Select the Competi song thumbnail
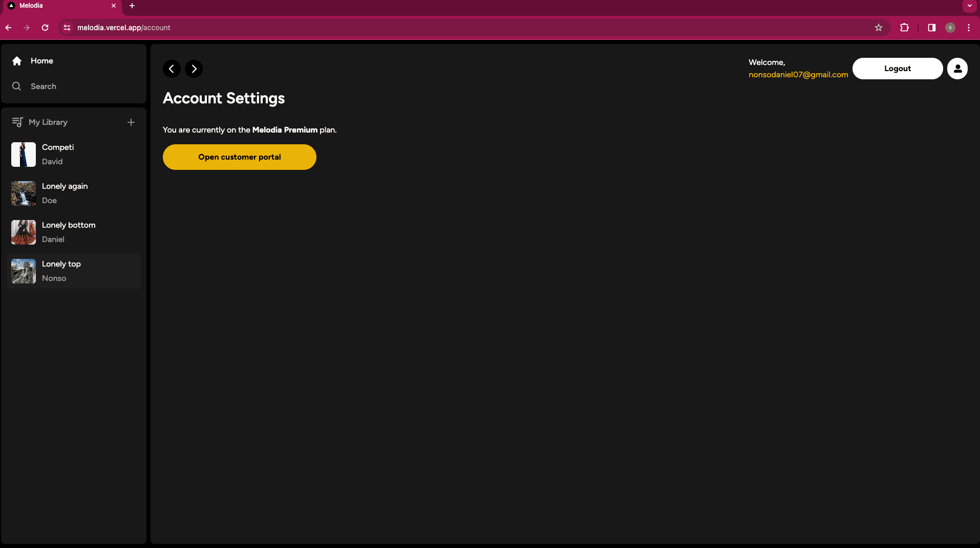The height and width of the screenshot is (548, 980). click(x=24, y=155)
